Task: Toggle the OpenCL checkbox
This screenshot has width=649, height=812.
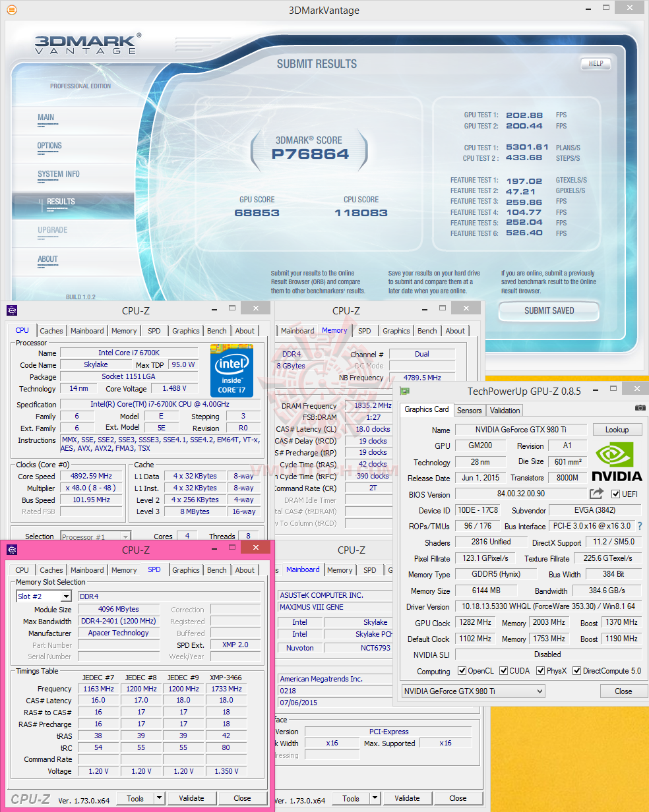Action: [x=462, y=671]
